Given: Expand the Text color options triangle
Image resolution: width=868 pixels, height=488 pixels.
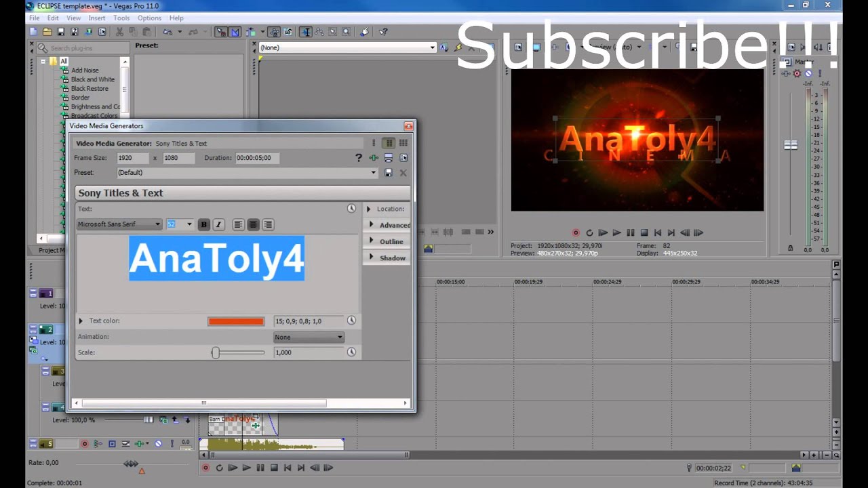Looking at the screenshot, I should [81, 321].
